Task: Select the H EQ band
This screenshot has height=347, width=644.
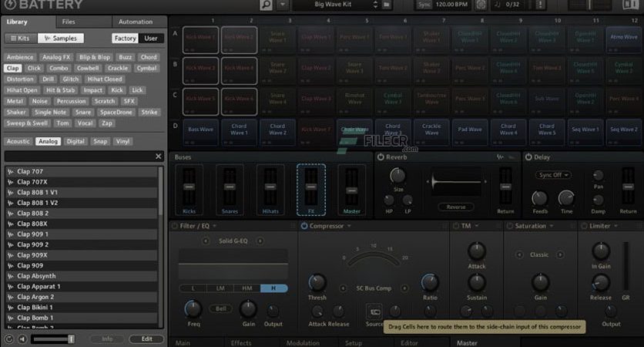Action: click(x=273, y=288)
